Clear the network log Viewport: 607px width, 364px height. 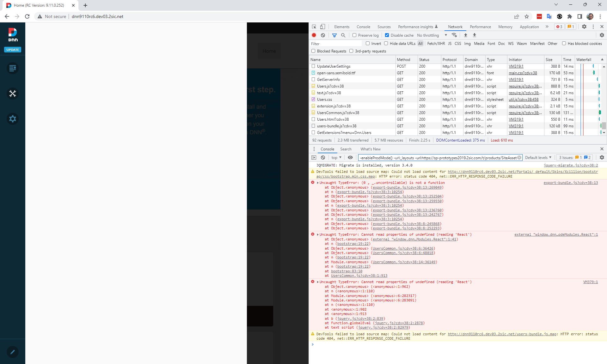click(323, 35)
